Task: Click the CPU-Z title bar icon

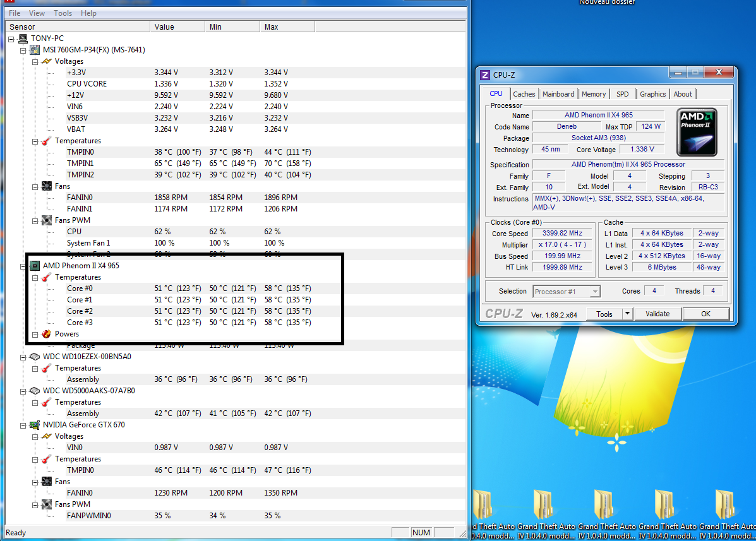Action: (x=485, y=75)
